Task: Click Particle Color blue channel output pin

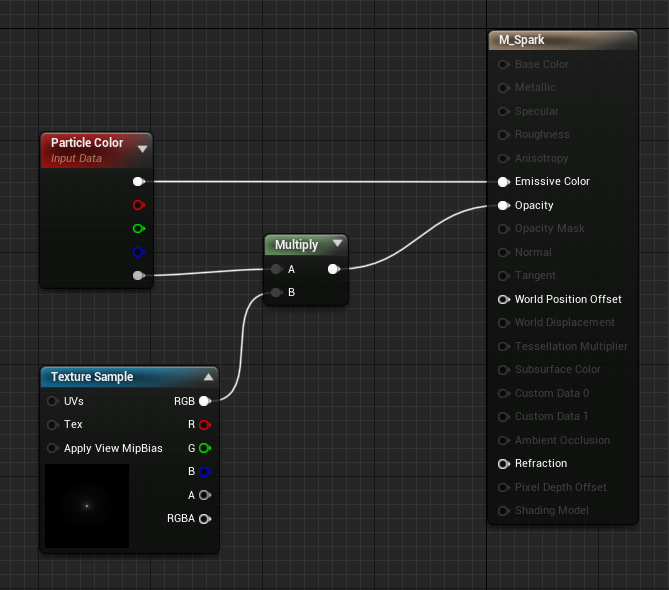Action: coord(139,252)
